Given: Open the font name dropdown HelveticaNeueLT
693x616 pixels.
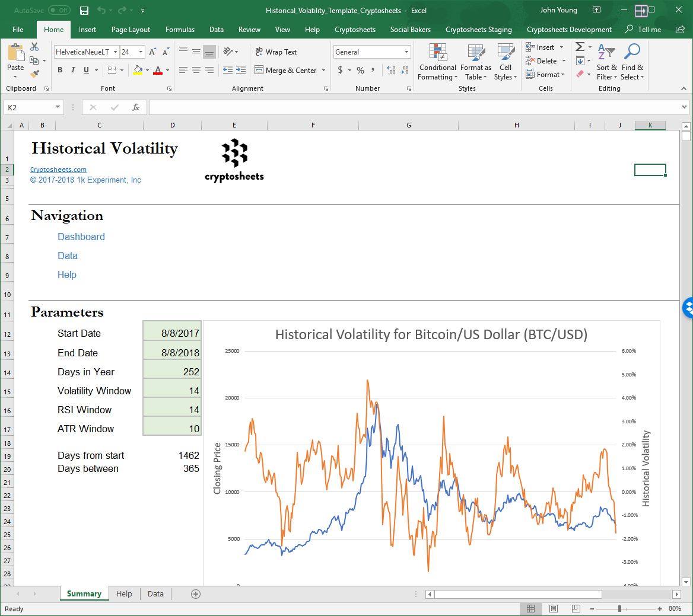Looking at the screenshot, I should tap(115, 52).
